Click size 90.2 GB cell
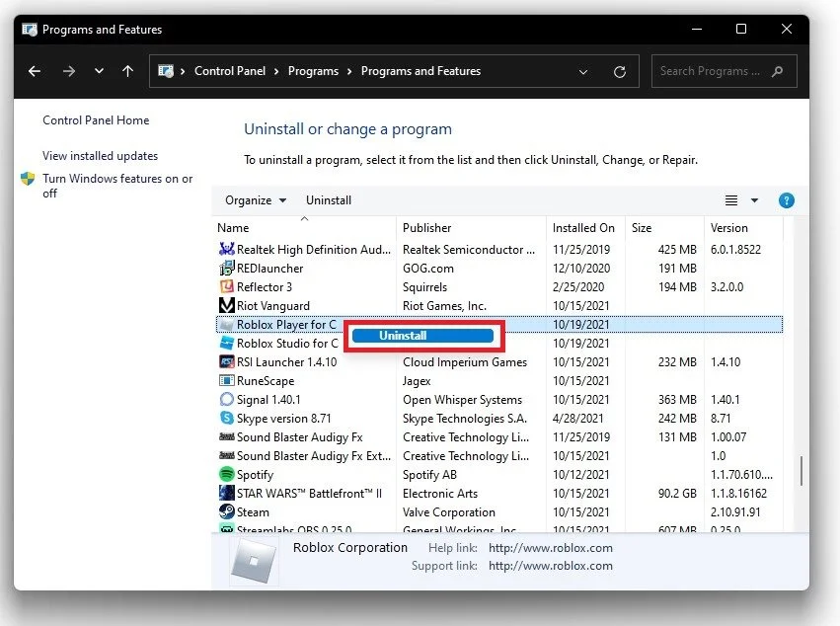840x626 pixels. click(x=677, y=494)
